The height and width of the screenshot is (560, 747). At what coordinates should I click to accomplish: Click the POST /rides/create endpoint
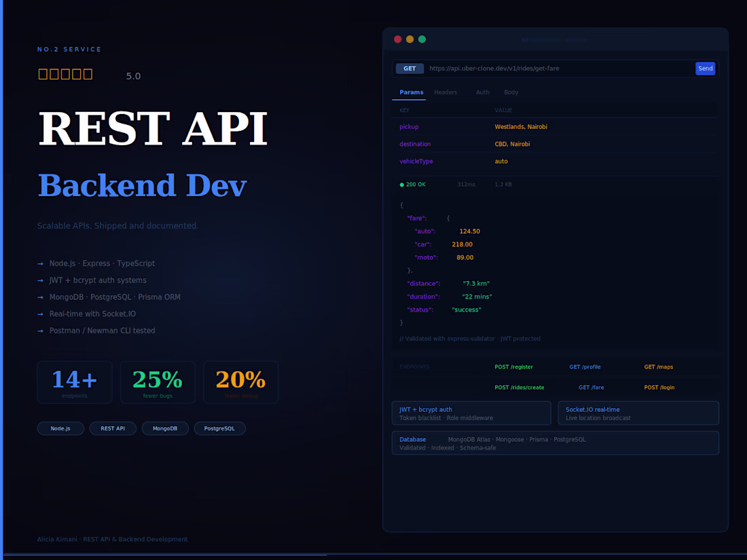[520, 388]
